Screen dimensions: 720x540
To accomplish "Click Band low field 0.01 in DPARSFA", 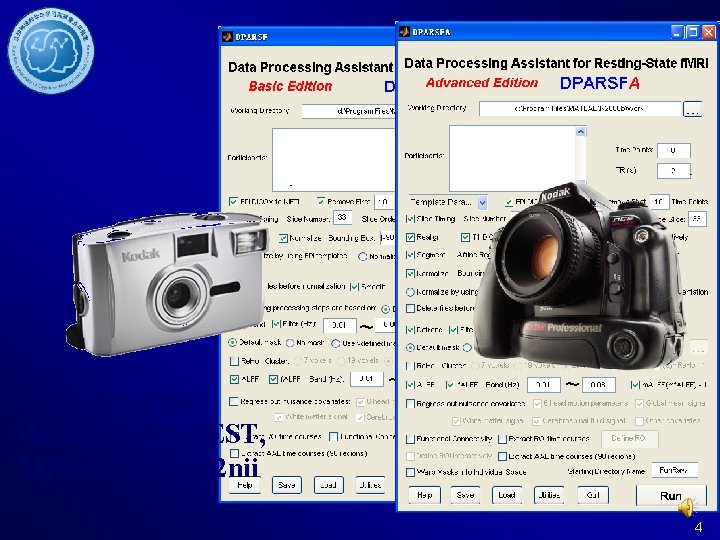I will [x=544, y=385].
